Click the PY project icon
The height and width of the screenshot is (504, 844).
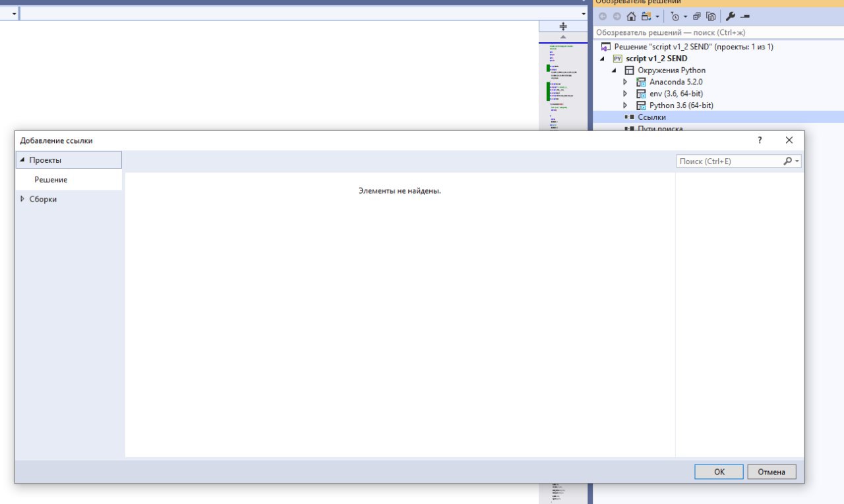pyautogui.click(x=618, y=59)
